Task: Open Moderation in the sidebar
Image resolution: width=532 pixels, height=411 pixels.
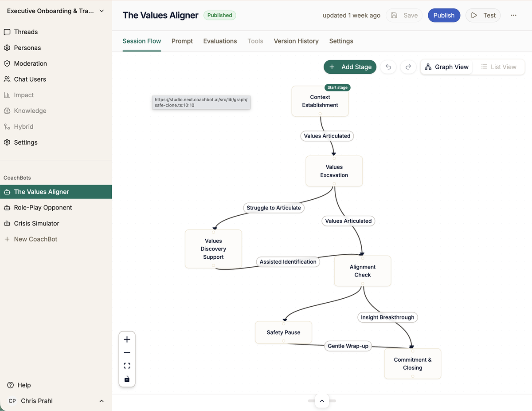Action: point(30,63)
